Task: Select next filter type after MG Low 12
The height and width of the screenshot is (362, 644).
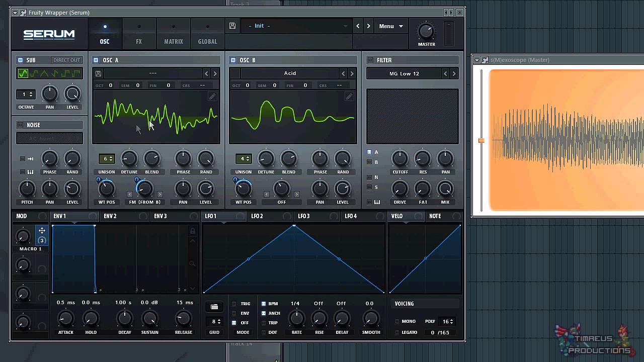Action: tap(454, 73)
